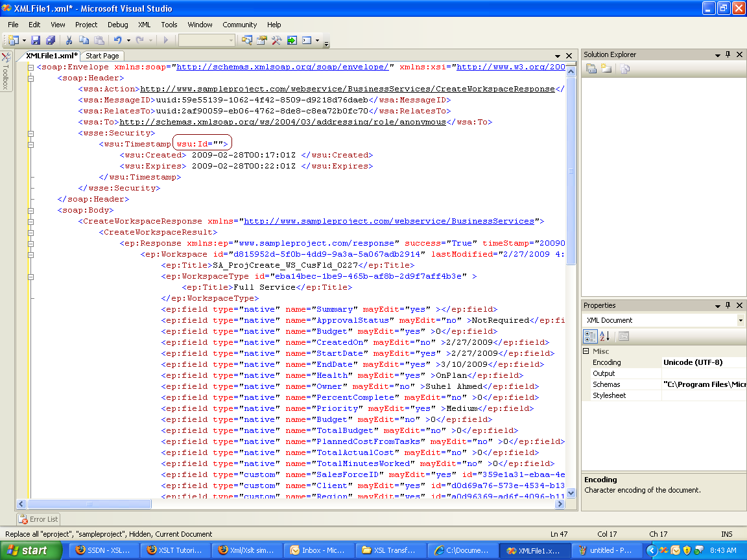Click the Save icon in the toolbar
Screen dimensions: 747x560
[36, 40]
